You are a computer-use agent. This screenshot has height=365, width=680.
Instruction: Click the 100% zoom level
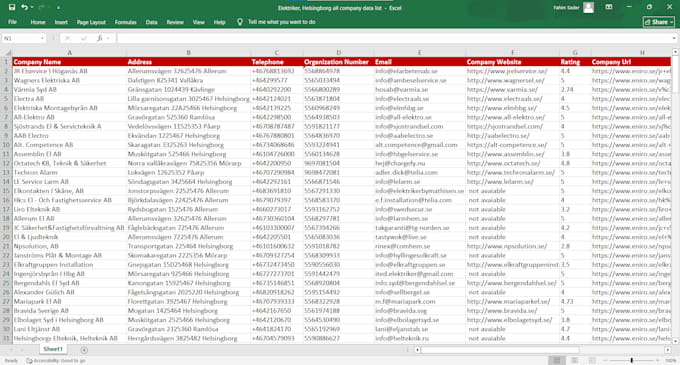tap(670, 361)
